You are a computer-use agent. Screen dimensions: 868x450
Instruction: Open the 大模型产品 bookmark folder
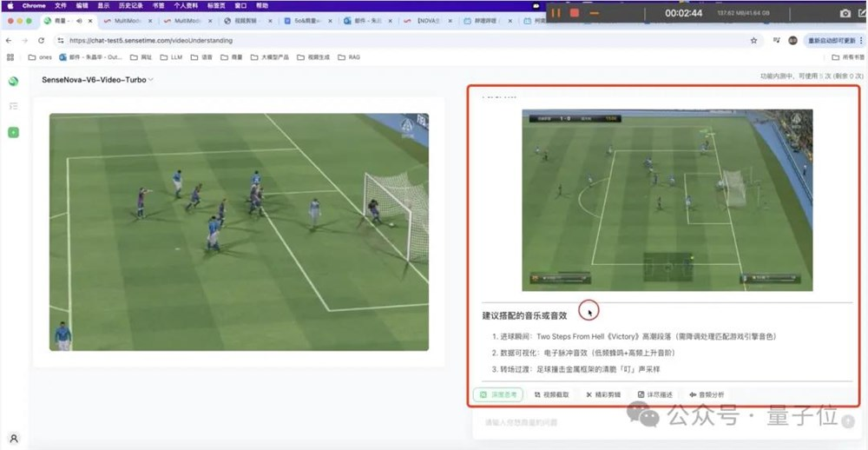pos(270,57)
